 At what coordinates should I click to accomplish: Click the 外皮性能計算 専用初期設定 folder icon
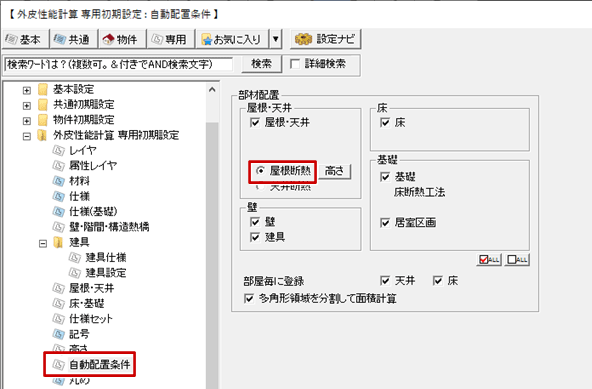coord(42,135)
